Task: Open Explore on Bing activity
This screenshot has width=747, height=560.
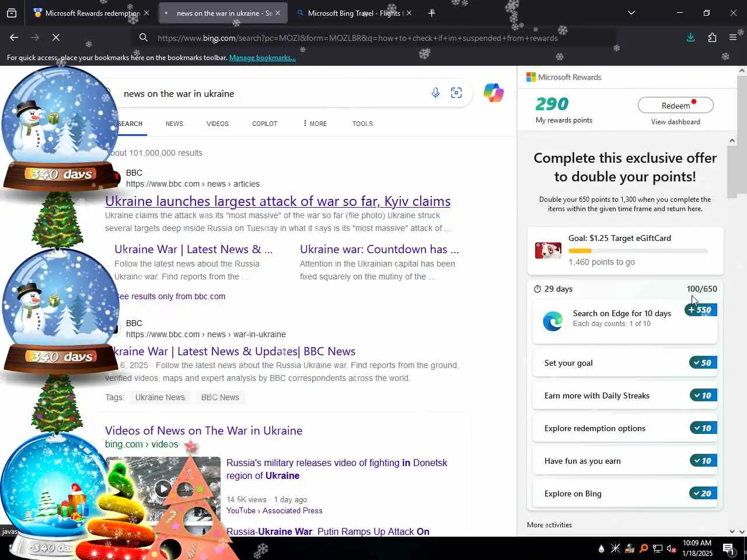Action: point(624,494)
